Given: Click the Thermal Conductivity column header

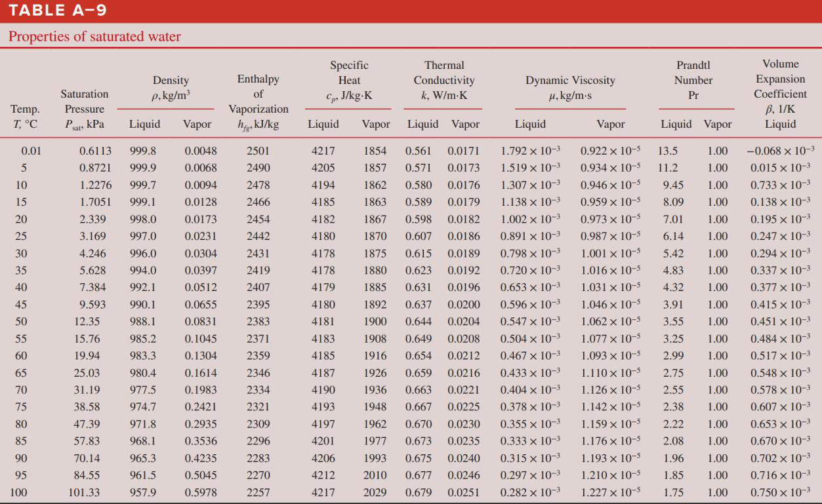Looking at the screenshot, I should pyautogui.click(x=444, y=80).
